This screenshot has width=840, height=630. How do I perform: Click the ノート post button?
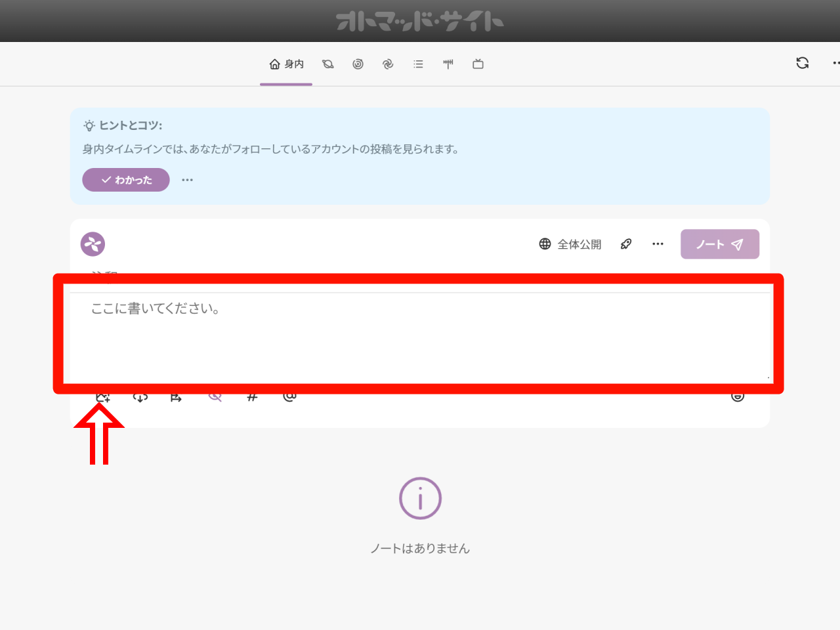(719, 244)
